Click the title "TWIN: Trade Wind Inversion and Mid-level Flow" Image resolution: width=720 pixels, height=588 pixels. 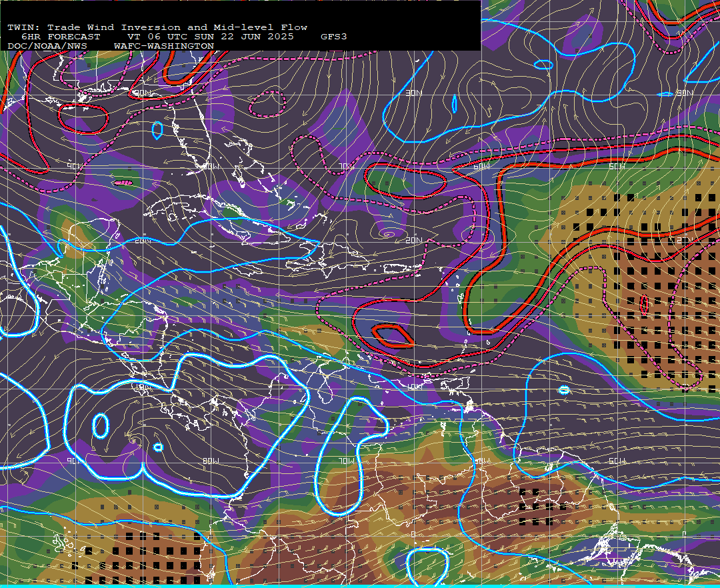(157, 27)
